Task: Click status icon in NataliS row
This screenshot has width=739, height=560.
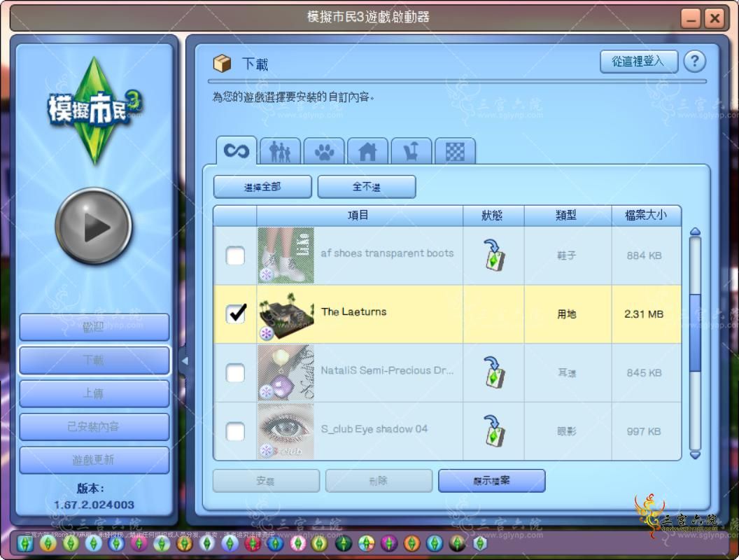Action: tap(494, 372)
